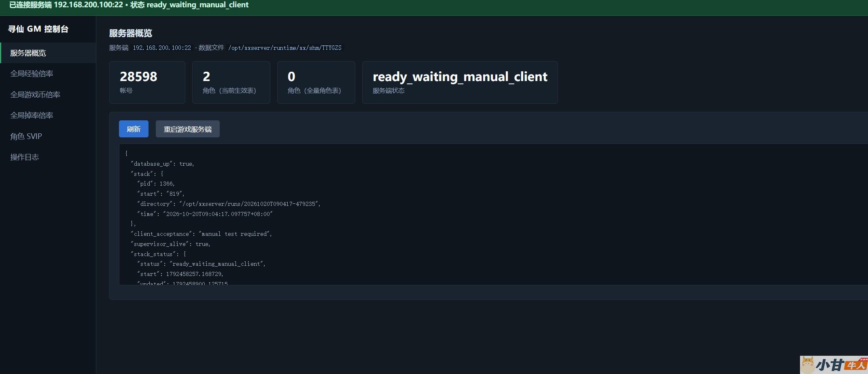Click the ready_waiting_manual_client 服务端状态 card
This screenshot has width=868, height=374.
click(x=460, y=82)
